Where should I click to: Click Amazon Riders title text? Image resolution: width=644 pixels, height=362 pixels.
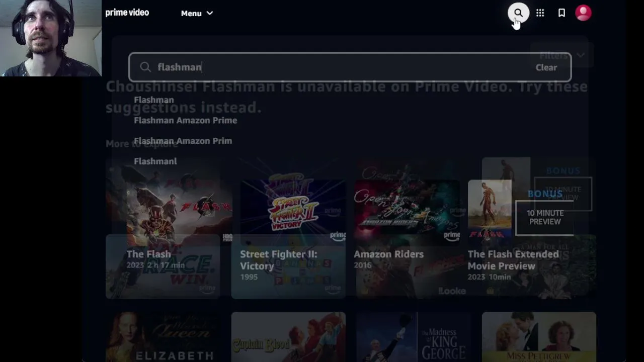(388, 254)
